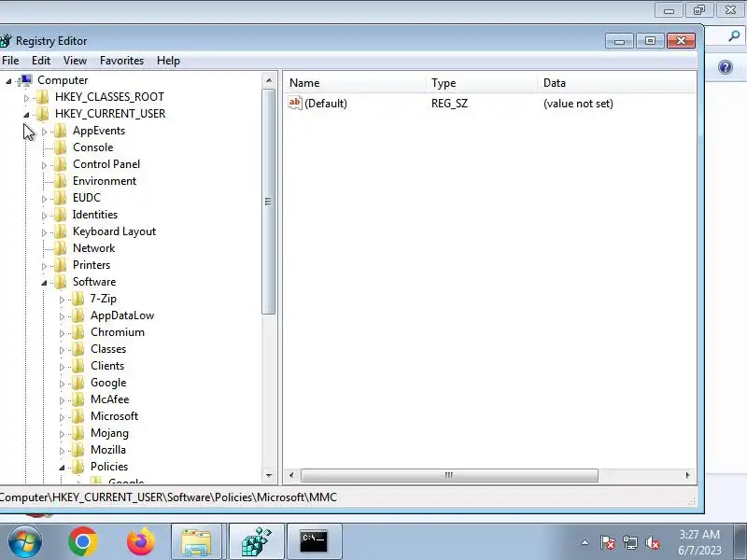Expand the 7-Zip key arrow
This screenshot has width=747, height=560.
point(62,300)
